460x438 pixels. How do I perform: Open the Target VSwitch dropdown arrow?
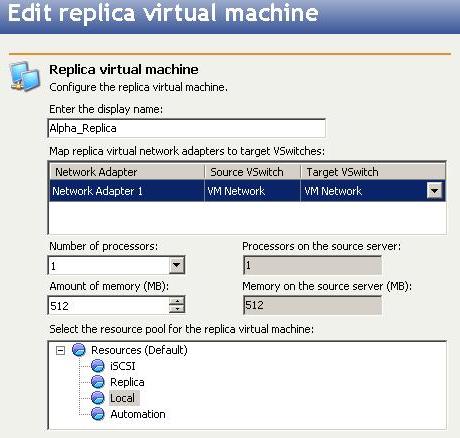point(434,191)
